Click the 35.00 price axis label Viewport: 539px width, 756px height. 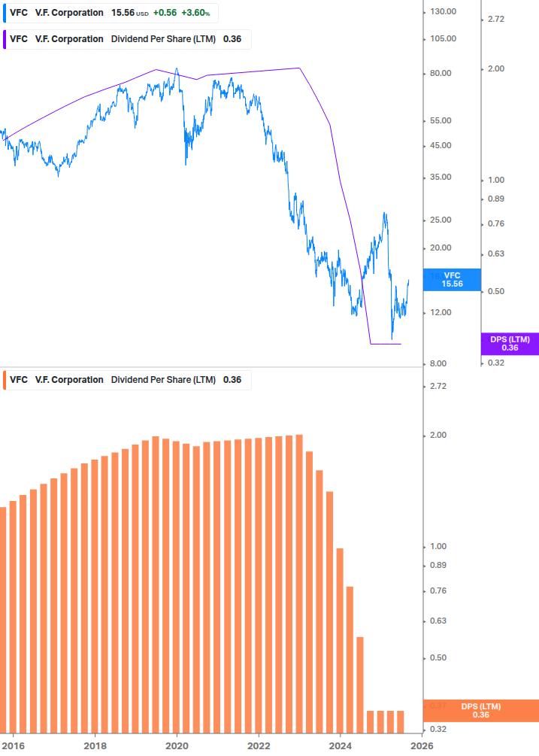pos(441,177)
